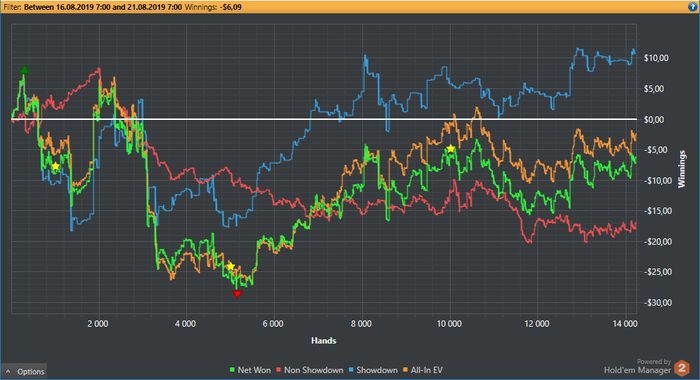
Task: Click the -$5,00 axis label
Action: coord(656,150)
